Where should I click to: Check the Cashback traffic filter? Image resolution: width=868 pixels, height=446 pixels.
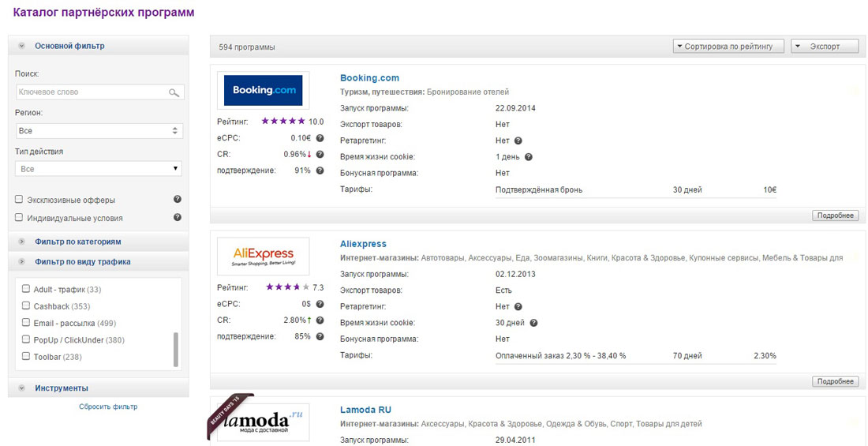click(25, 305)
